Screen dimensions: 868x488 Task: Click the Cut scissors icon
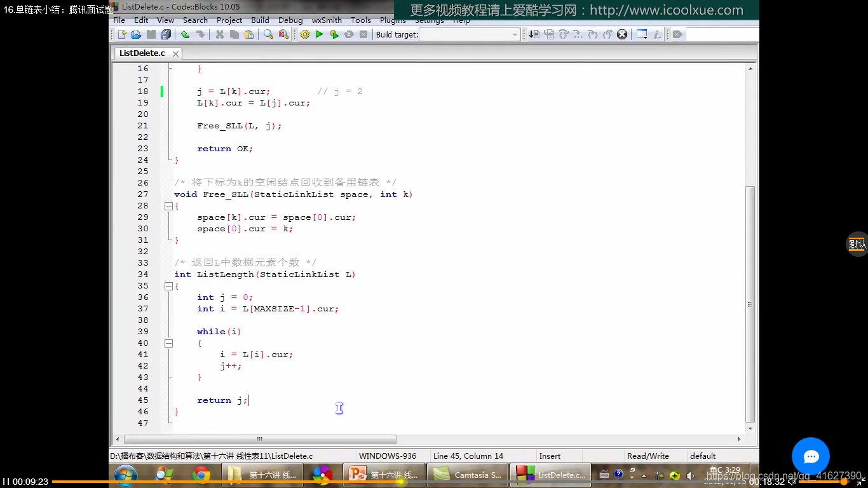tap(219, 34)
